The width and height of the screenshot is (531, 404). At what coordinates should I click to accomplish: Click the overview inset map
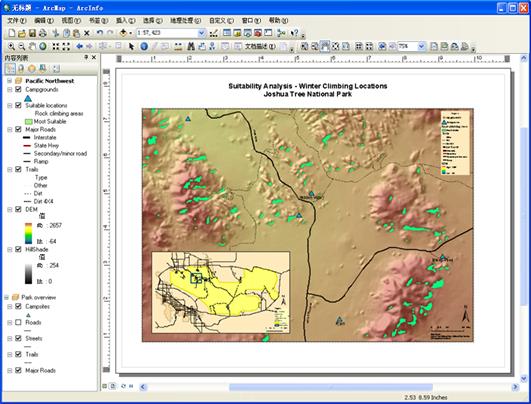[x=220, y=292]
